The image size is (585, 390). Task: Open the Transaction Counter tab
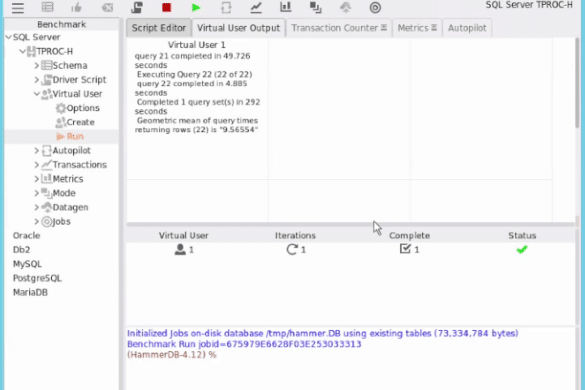[339, 28]
